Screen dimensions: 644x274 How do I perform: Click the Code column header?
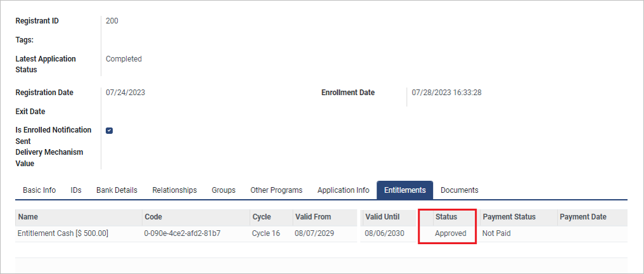153,217
